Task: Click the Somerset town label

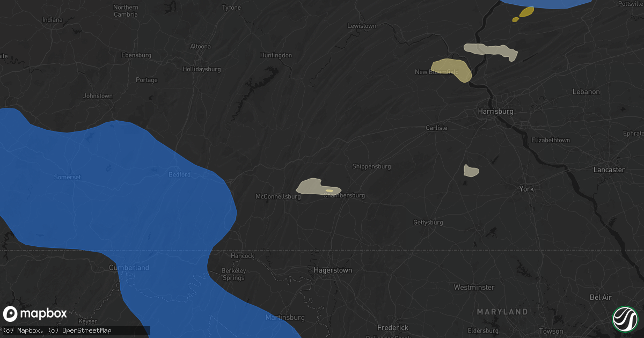Action: 67,177
